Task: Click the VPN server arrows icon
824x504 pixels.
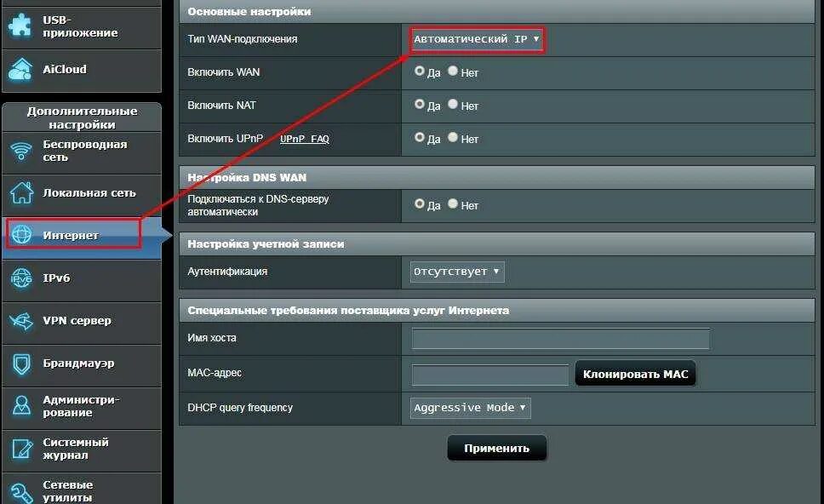Action: point(21,321)
